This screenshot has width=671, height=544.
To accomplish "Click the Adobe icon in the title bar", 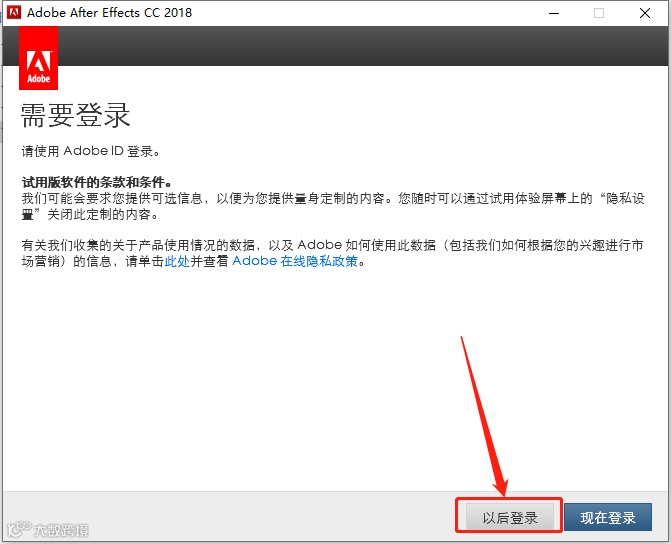I will (14, 12).
